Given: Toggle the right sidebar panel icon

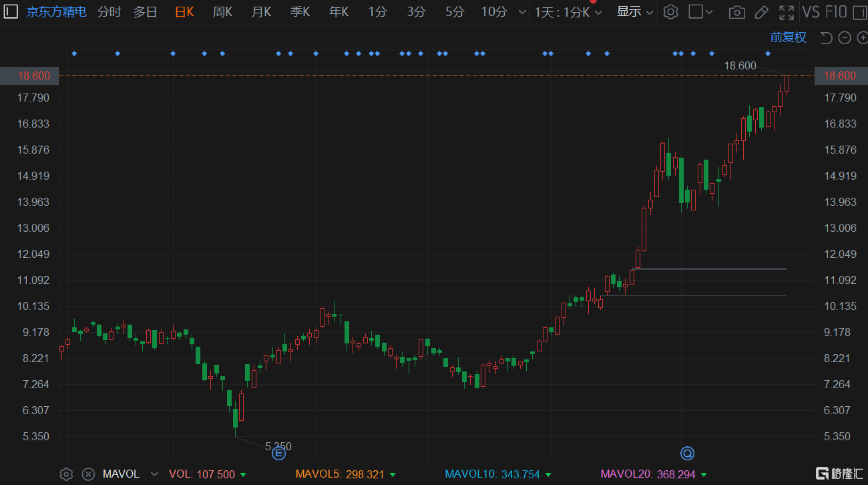Looking at the screenshot, I should pos(859,11).
